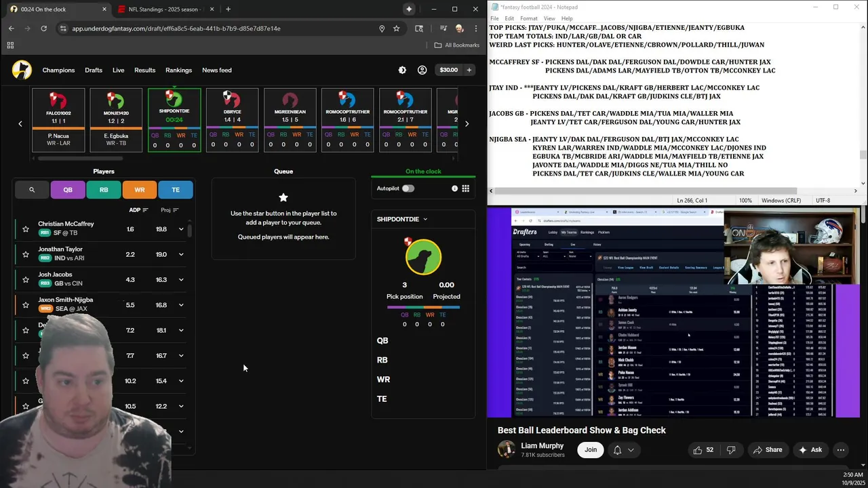Dislike the YouTube video
868x488 pixels.
pos(731,450)
